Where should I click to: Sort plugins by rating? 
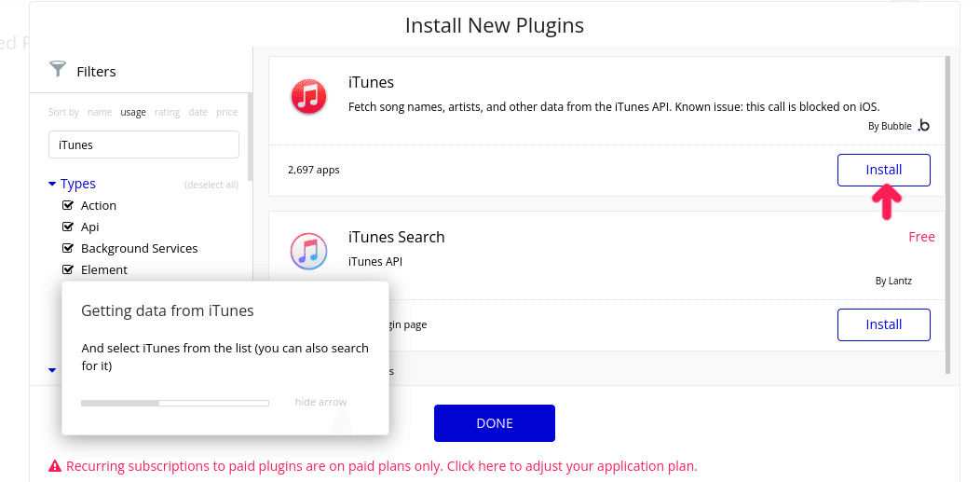coord(167,112)
